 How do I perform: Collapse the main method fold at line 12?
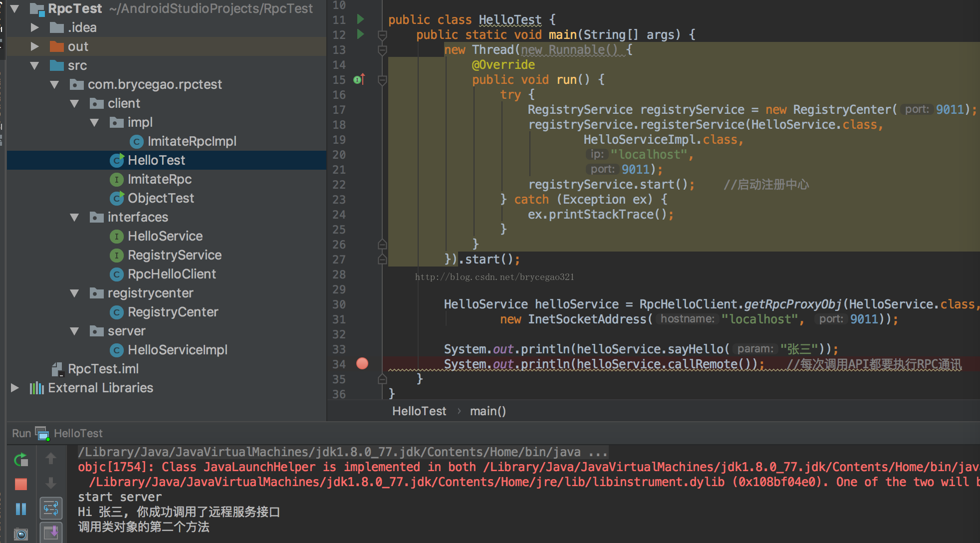382,35
